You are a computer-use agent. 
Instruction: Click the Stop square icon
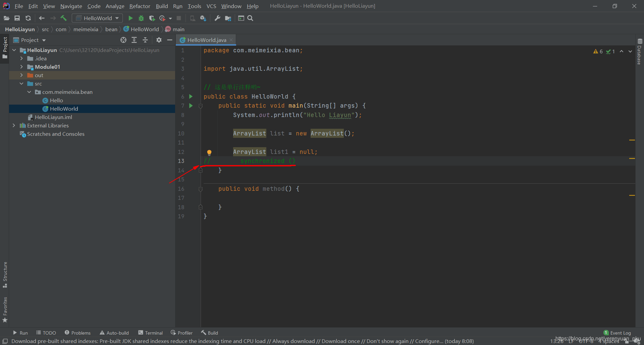(x=179, y=18)
